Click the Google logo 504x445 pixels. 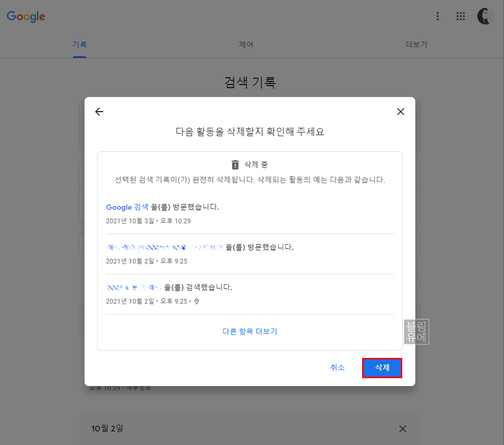26,16
